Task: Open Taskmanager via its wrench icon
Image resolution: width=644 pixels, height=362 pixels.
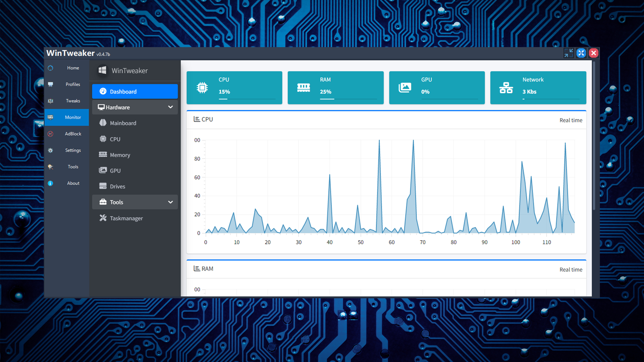Action: [x=103, y=218]
